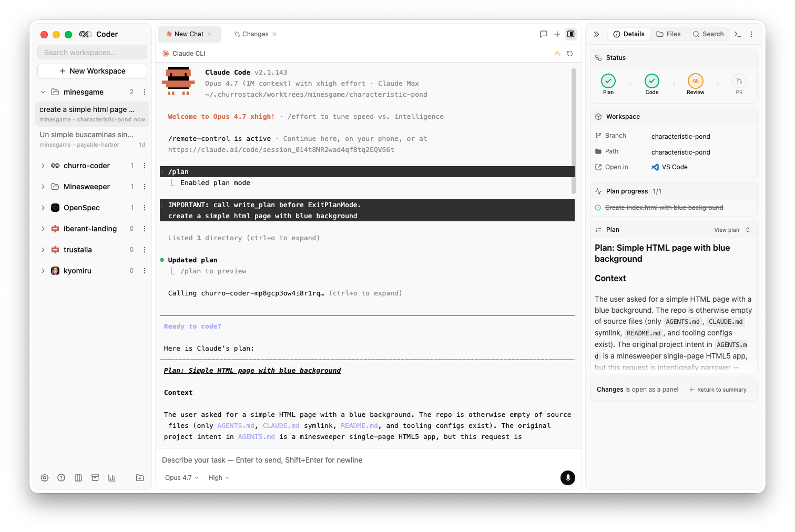Open the View plan selector

point(732,230)
